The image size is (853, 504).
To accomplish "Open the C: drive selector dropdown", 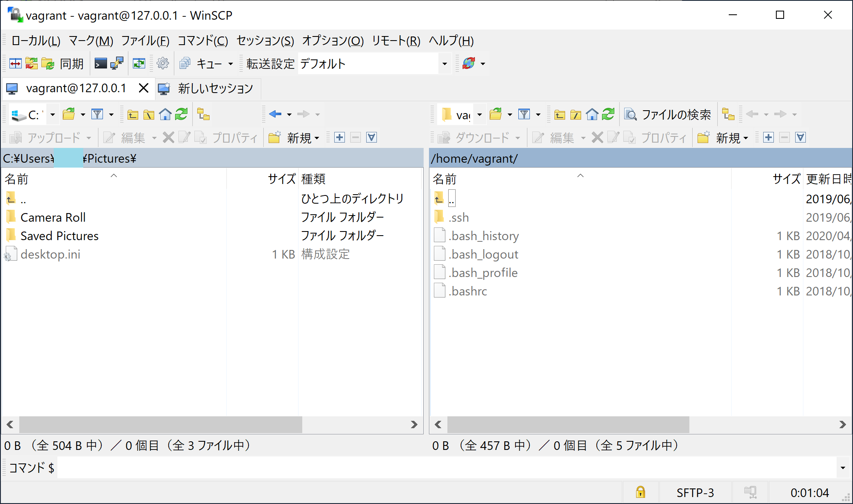I will (x=52, y=114).
